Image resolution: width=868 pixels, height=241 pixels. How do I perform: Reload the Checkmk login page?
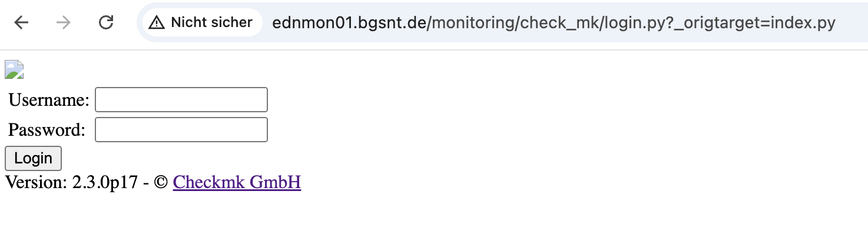(106, 23)
